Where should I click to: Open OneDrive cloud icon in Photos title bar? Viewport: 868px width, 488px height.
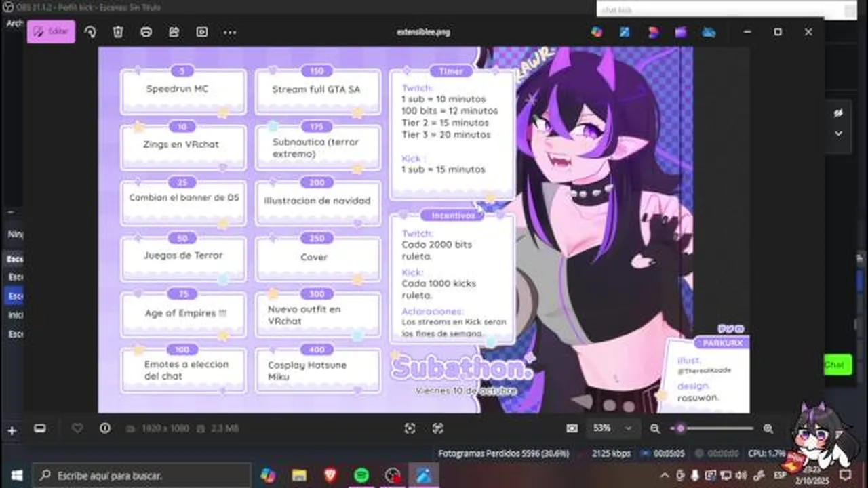click(709, 32)
